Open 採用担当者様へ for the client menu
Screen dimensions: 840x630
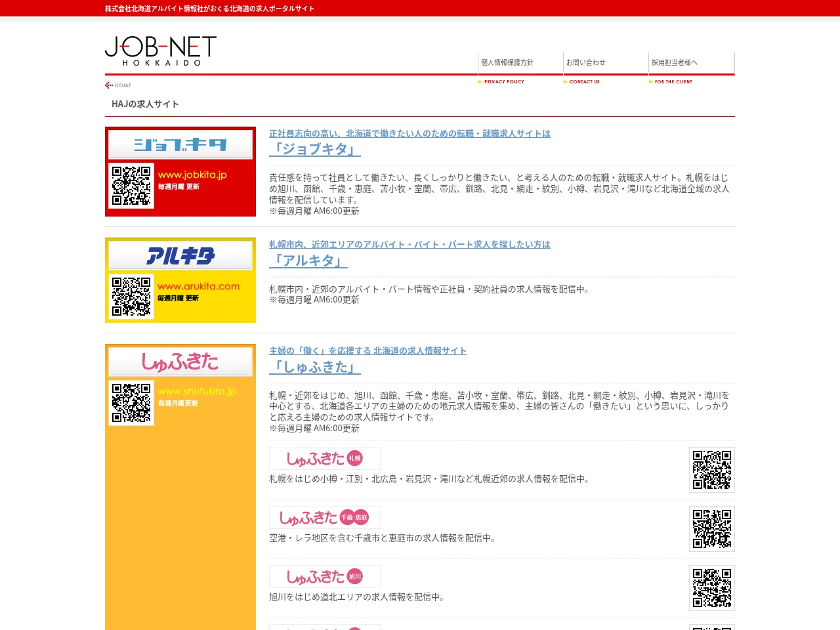(692, 69)
